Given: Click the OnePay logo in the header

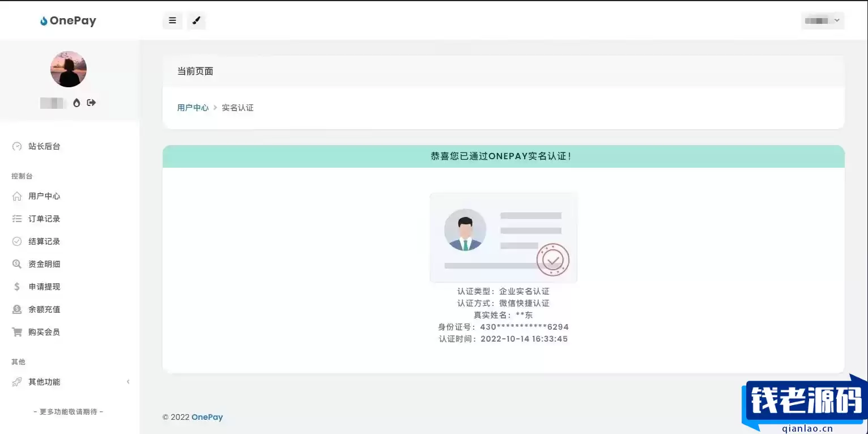Looking at the screenshot, I should coord(68,21).
